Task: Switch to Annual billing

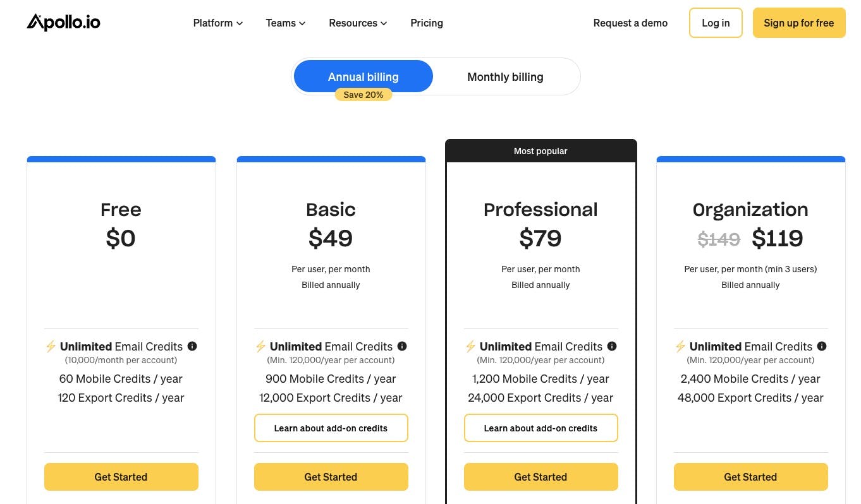Action: [363, 76]
